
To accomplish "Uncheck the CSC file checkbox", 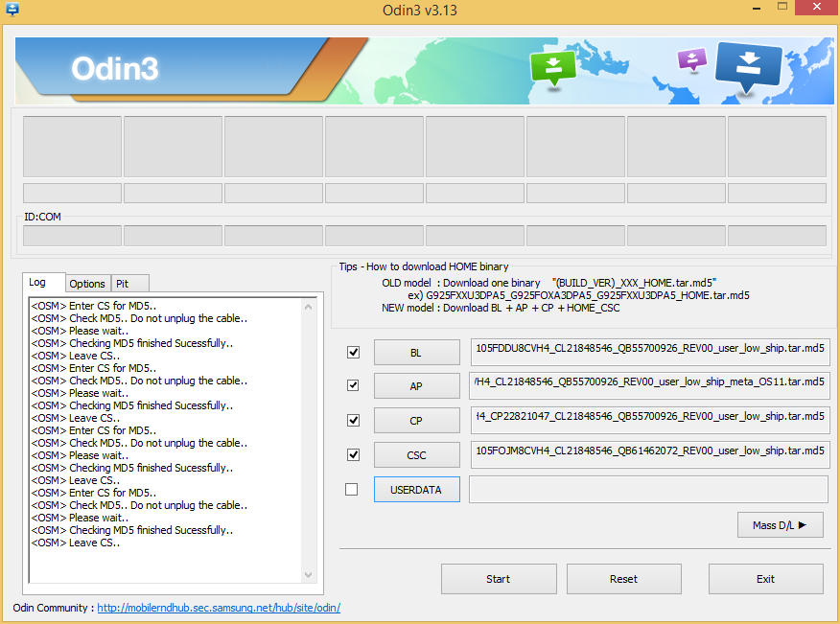I will click(353, 454).
